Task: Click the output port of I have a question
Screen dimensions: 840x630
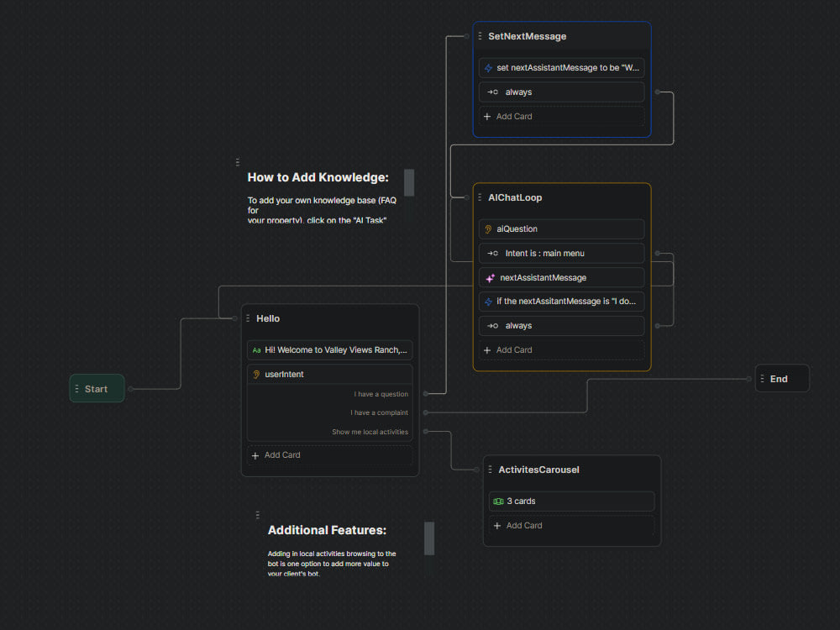Action: [425, 394]
